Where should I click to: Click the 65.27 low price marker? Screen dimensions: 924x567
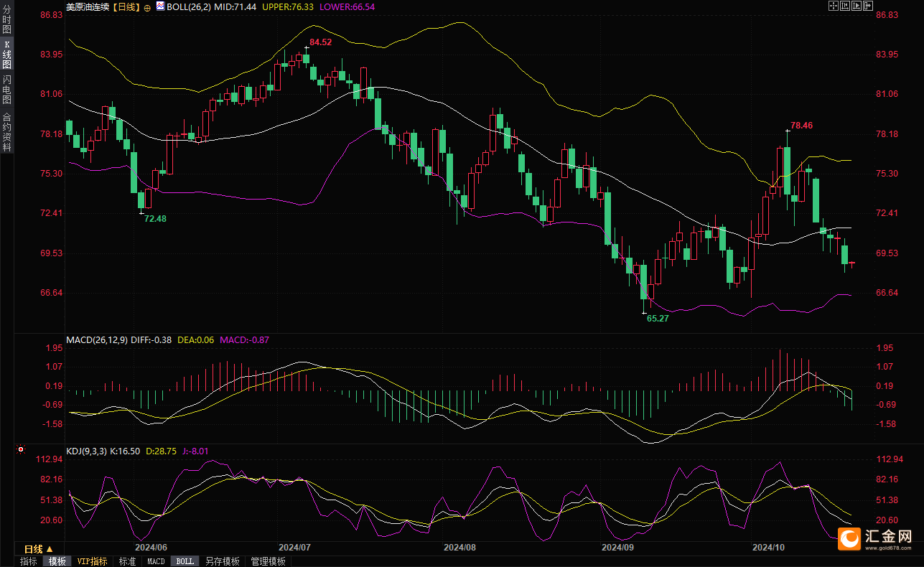(658, 318)
